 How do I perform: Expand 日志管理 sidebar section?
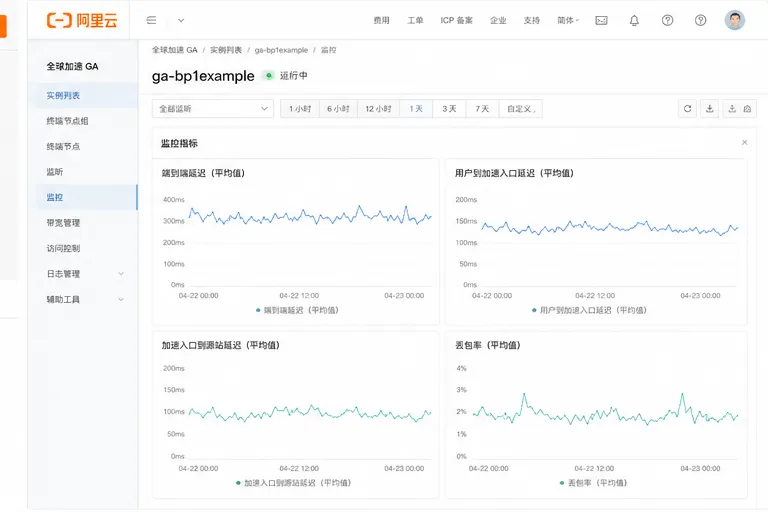85,274
